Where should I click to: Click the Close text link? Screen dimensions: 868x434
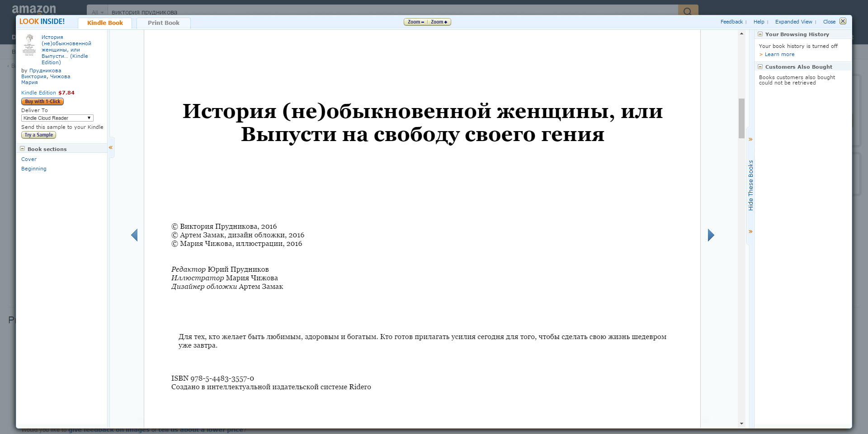click(x=829, y=22)
